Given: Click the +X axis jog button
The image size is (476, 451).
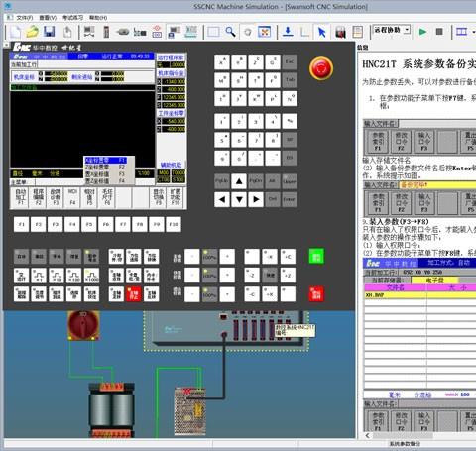Looking at the screenshot, I should click(x=270, y=294).
